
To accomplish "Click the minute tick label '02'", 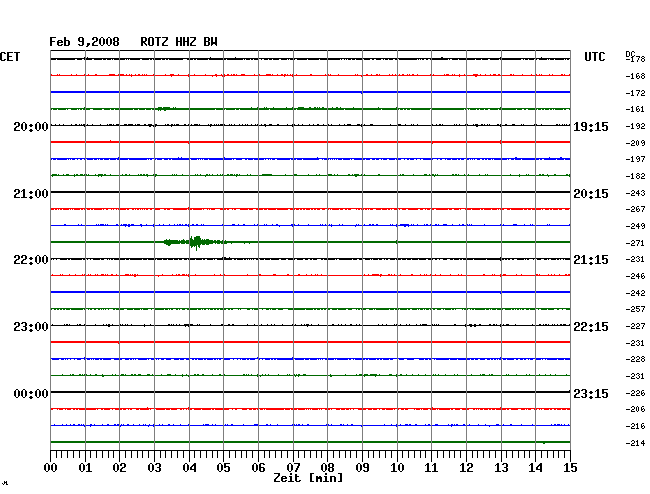I will coord(119,468).
